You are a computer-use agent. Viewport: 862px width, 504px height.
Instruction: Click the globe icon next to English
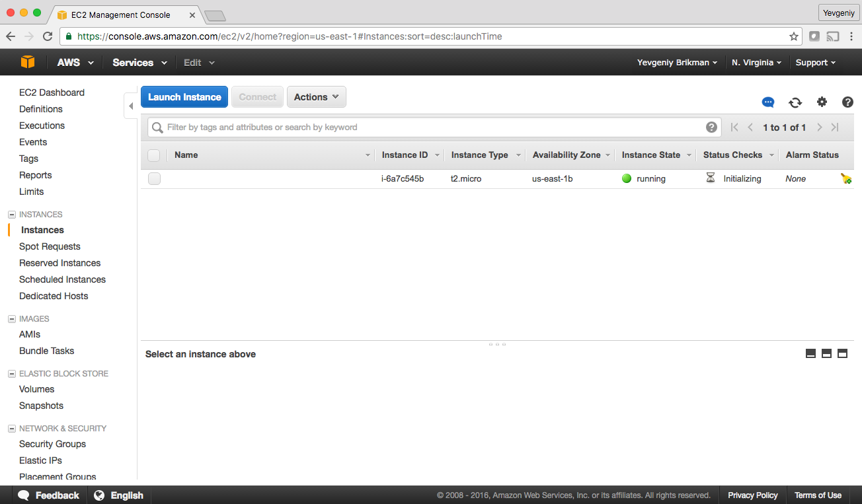[99, 495]
